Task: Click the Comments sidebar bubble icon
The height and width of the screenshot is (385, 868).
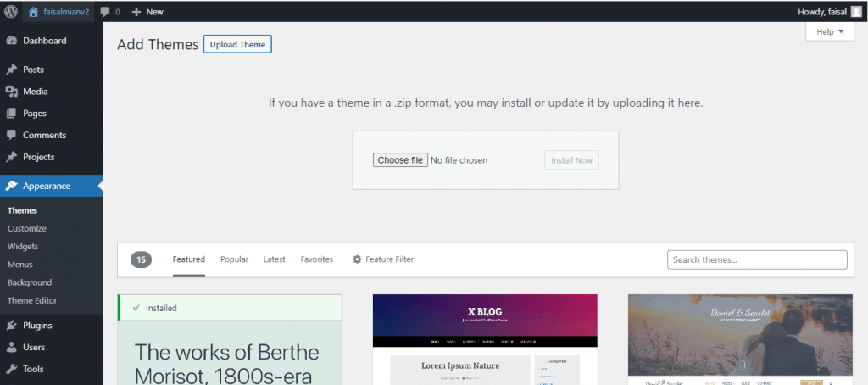Action: pyautogui.click(x=11, y=135)
